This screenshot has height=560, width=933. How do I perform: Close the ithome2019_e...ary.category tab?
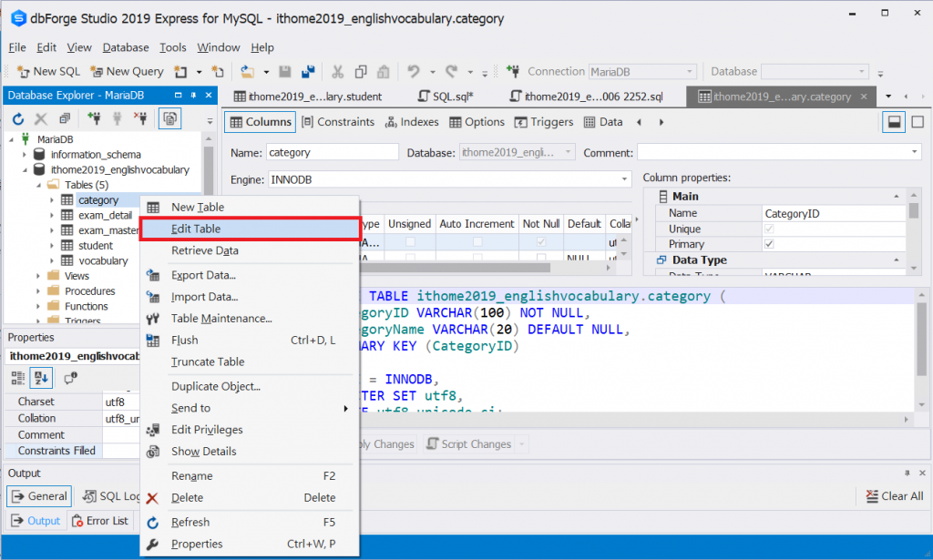[x=864, y=97]
